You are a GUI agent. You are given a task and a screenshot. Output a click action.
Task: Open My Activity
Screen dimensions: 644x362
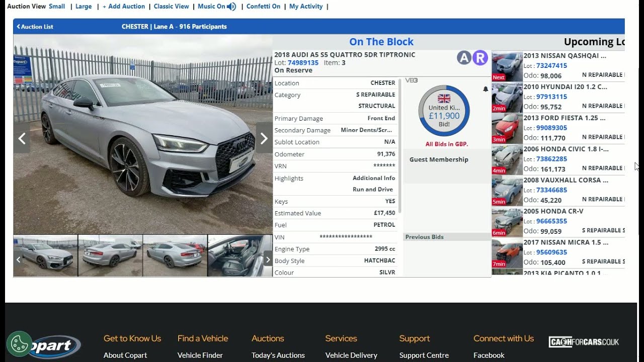306,7
